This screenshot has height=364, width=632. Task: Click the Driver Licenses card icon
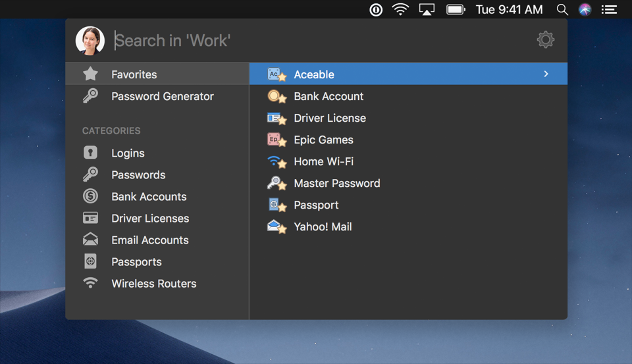(90, 218)
